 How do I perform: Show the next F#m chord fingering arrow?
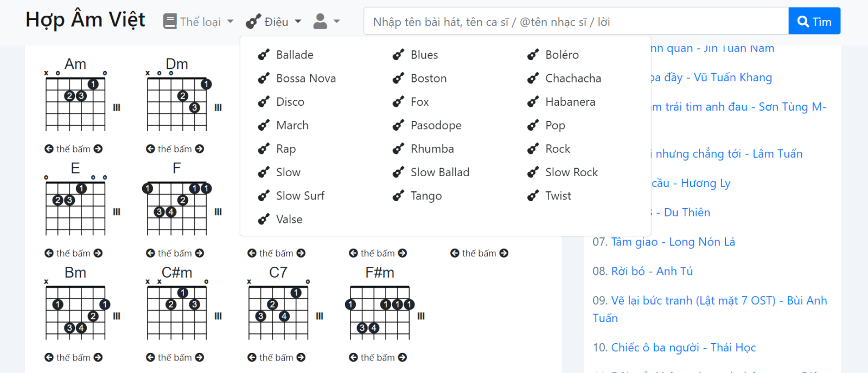point(403,357)
